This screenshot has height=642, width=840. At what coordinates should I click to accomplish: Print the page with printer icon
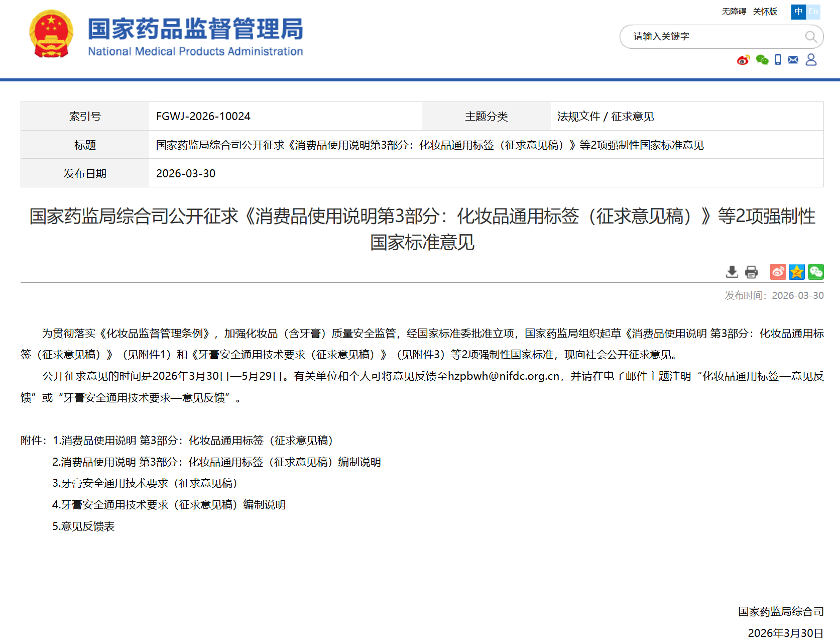click(x=751, y=272)
